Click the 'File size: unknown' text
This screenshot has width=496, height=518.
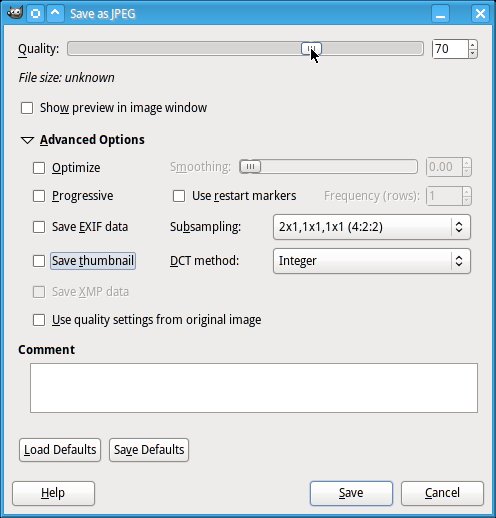coord(67,78)
